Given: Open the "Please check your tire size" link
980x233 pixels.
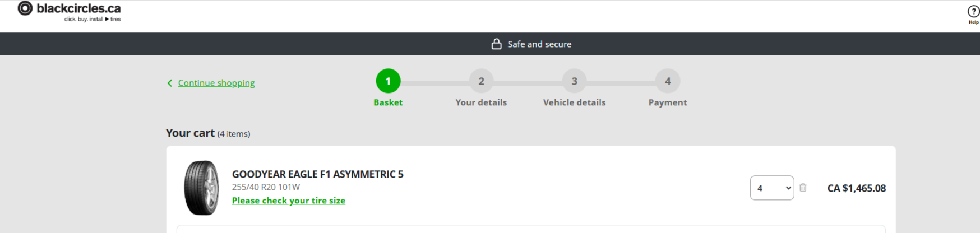Looking at the screenshot, I should pos(289,201).
